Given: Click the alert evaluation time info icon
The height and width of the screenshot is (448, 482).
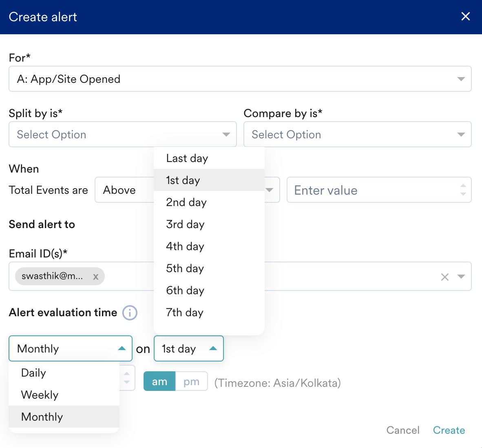Looking at the screenshot, I should [130, 313].
